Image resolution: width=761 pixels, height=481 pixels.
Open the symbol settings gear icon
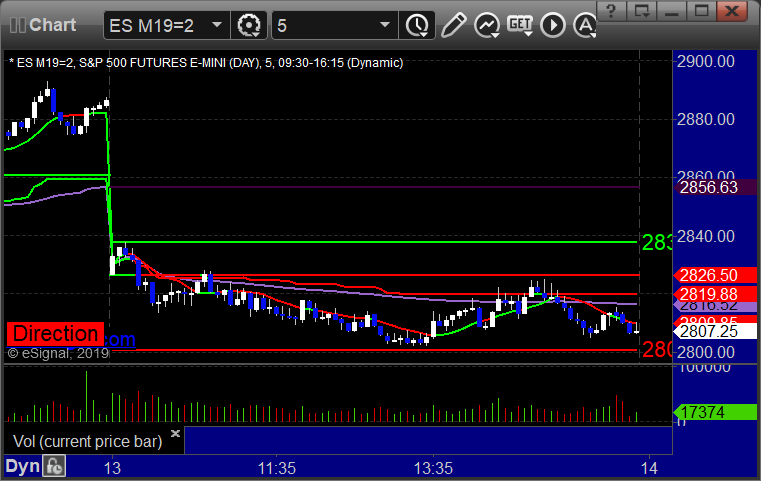pos(249,23)
